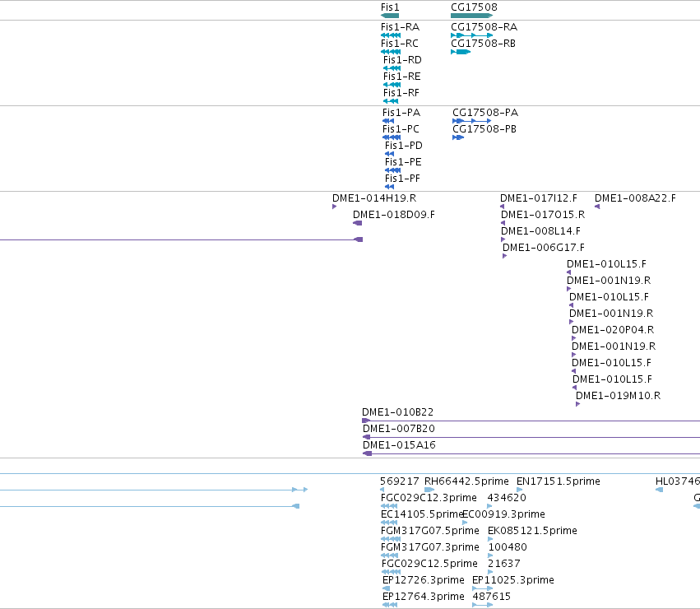Select the DME1-006G17.F label
The width and height of the screenshot is (700, 609).
tap(544, 248)
